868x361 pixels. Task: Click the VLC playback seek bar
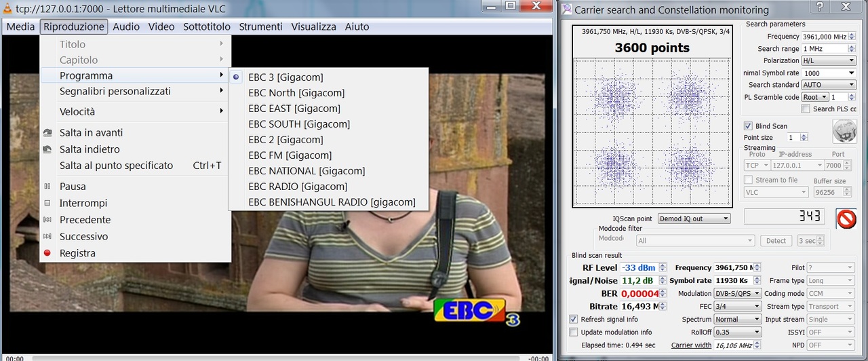pyautogui.click(x=277, y=358)
